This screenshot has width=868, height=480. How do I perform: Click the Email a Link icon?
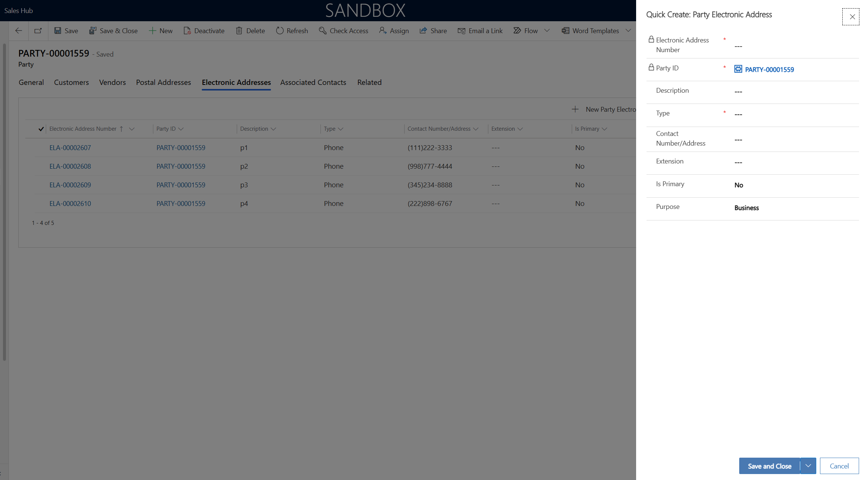460,30
